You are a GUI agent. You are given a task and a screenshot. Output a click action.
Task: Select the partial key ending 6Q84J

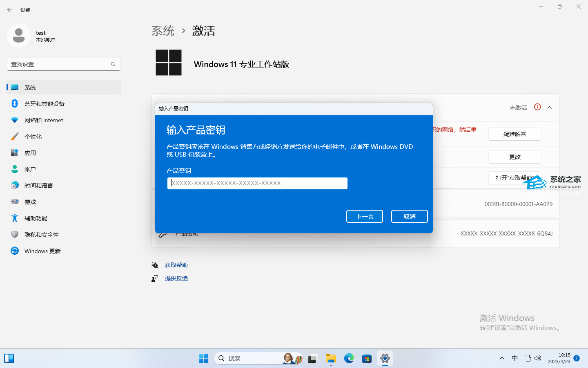(506, 233)
